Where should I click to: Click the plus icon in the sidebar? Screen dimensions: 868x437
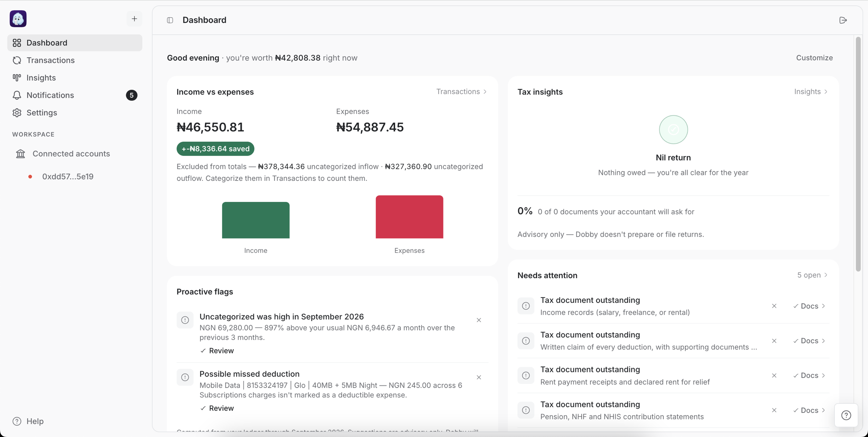(134, 19)
